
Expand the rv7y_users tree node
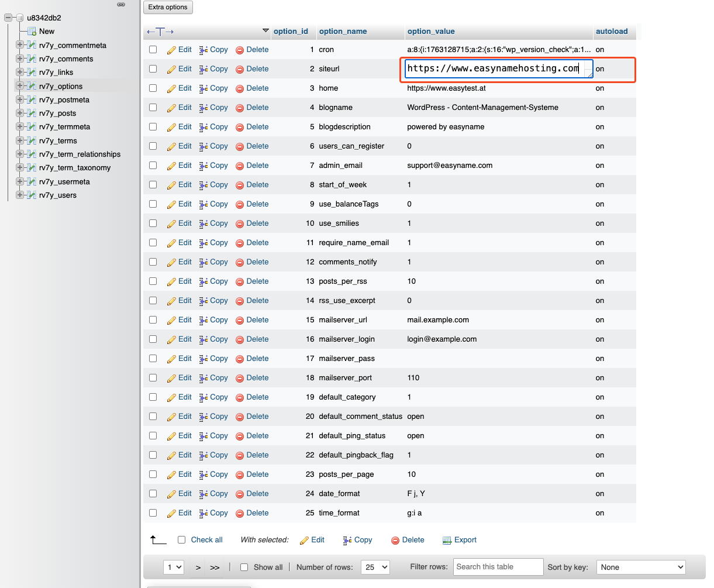pos(20,195)
